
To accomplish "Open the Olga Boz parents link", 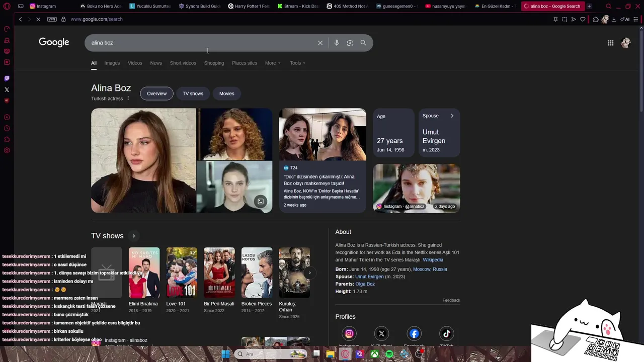I will (365, 284).
